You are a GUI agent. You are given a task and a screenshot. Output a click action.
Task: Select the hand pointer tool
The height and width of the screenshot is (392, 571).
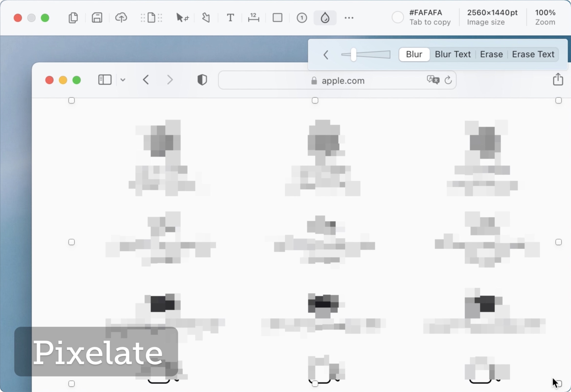tap(206, 18)
